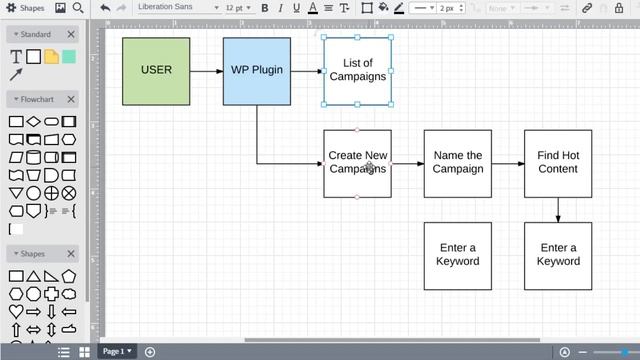Select the cross plus shape
The image size is (640, 360).
click(51, 294)
